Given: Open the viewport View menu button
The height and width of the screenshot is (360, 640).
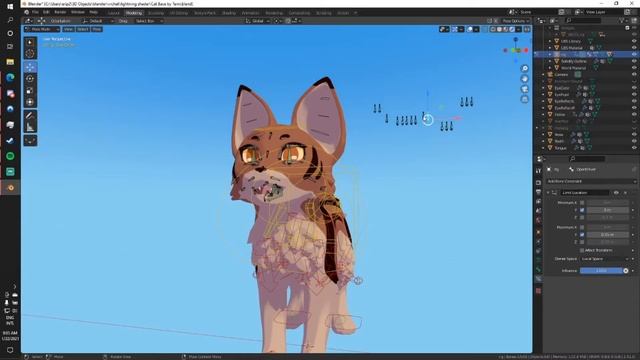Looking at the screenshot, I should (x=68, y=29).
